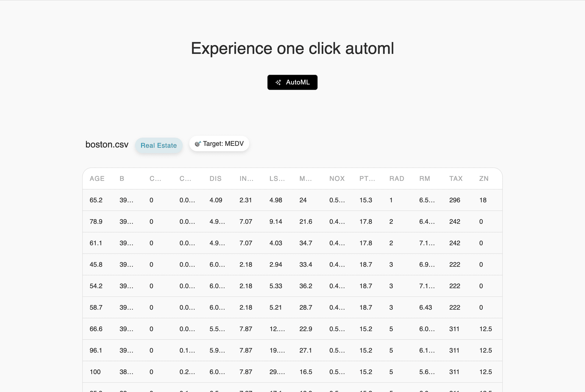Click the Experience one click automl heading
The image size is (585, 392).
tap(292, 48)
